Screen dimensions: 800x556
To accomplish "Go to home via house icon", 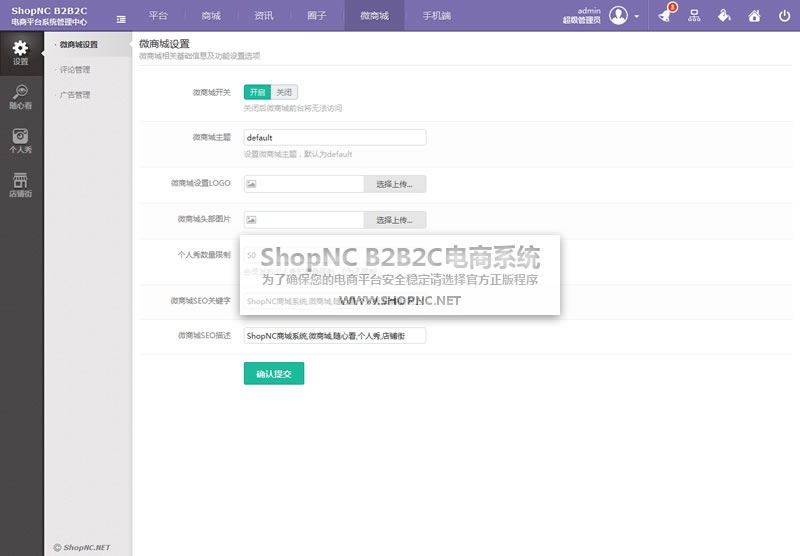I will tap(754, 16).
